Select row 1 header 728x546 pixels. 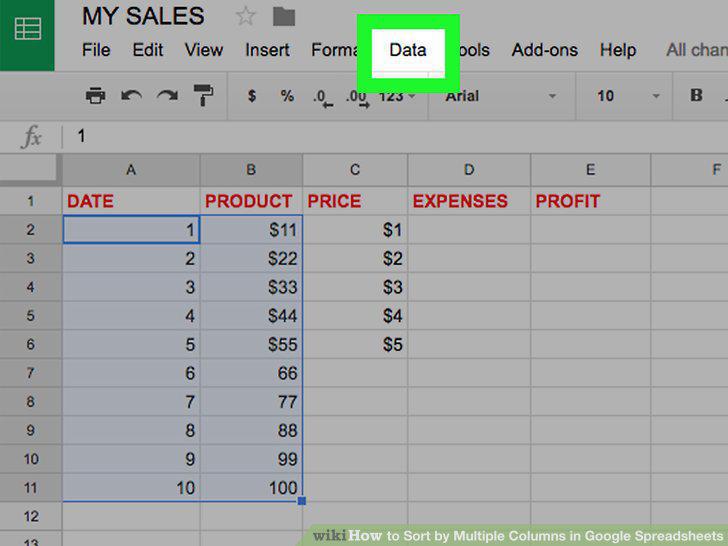(x=31, y=201)
